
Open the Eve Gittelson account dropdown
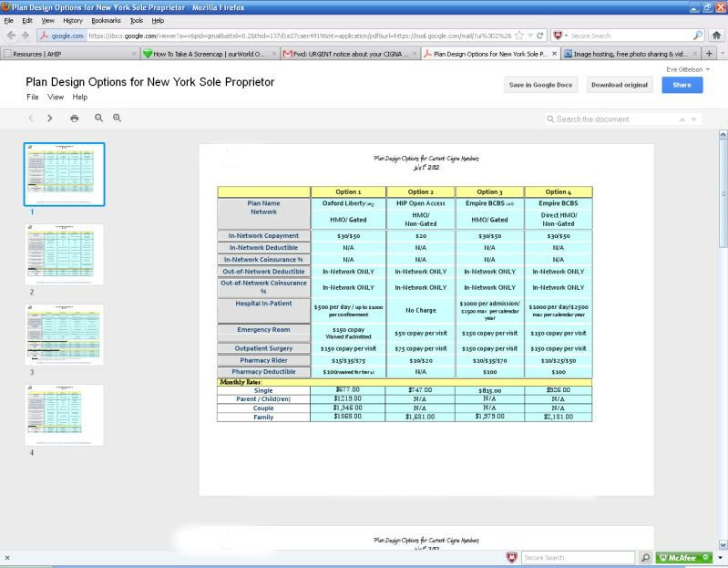pyautogui.click(x=688, y=69)
